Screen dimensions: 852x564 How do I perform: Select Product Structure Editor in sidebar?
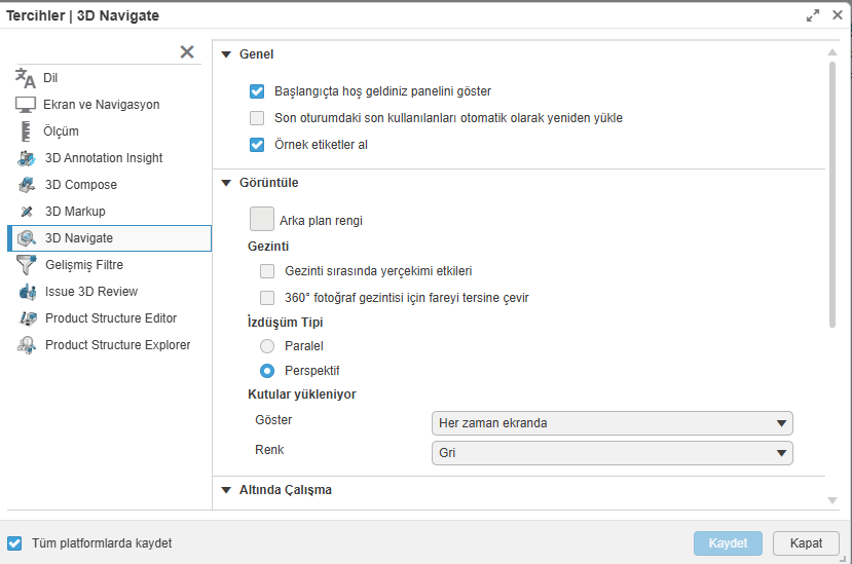point(111,318)
